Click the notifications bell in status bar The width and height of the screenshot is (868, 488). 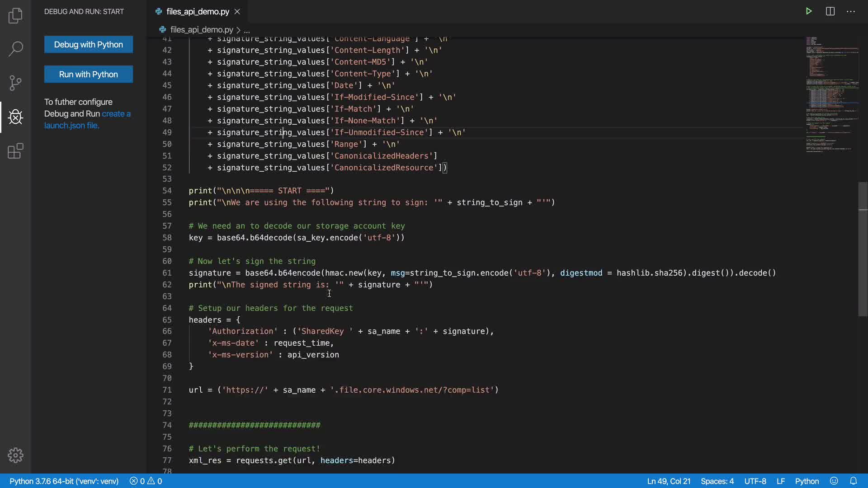(853, 481)
